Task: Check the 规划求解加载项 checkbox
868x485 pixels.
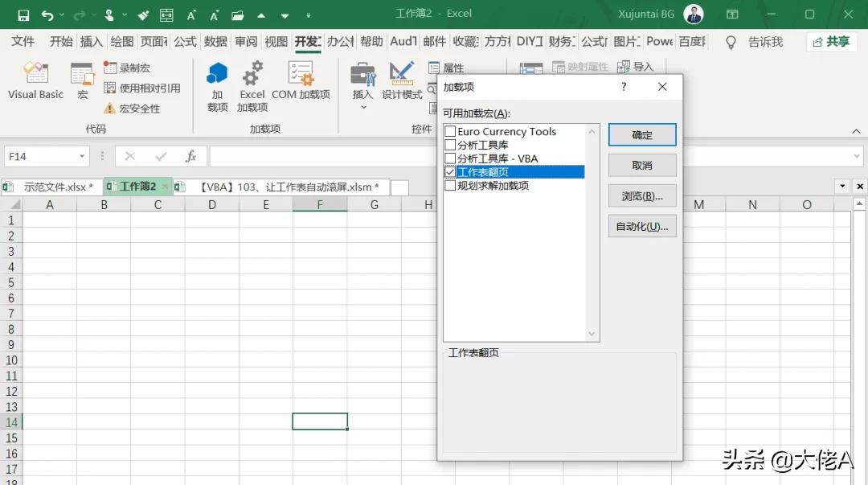Action: point(450,185)
